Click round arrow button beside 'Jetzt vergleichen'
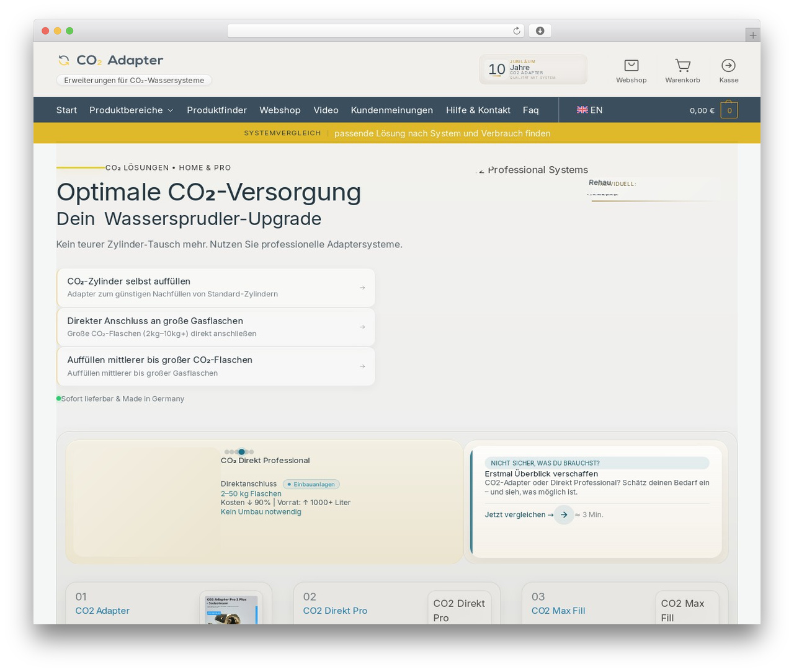Viewport: 794px width, 672px height. 564,515
